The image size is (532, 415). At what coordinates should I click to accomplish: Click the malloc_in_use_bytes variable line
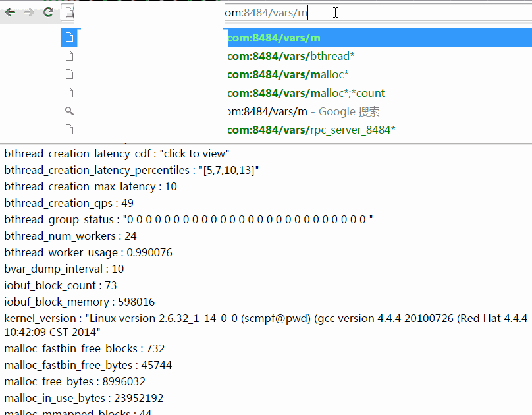[x=84, y=398]
